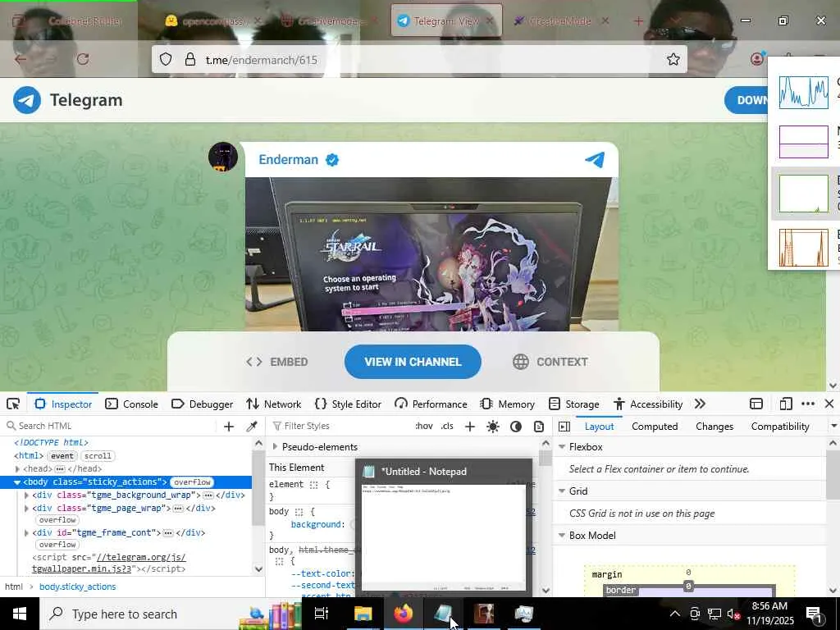Open the Storage tab
The image size is (840, 630).
click(573, 404)
